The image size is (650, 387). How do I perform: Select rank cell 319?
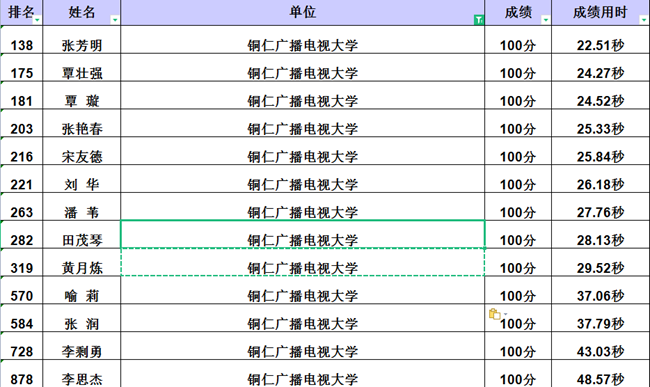pos(22,262)
